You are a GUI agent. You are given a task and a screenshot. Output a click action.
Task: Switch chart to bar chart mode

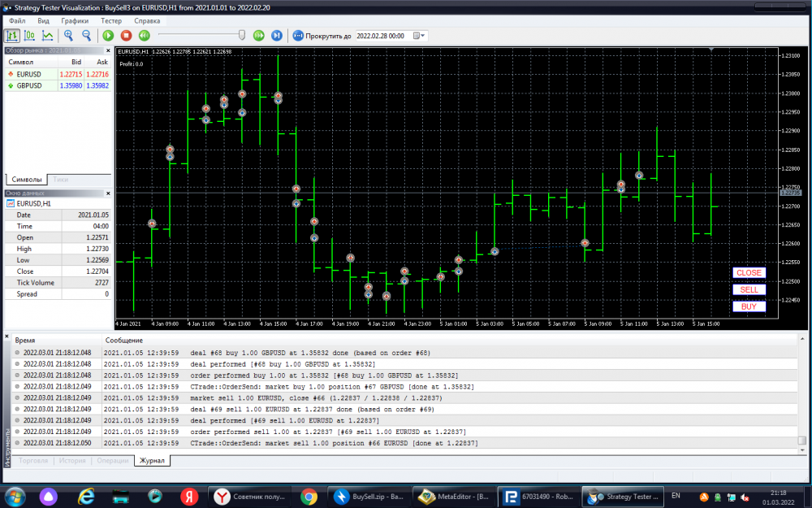point(12,36)
